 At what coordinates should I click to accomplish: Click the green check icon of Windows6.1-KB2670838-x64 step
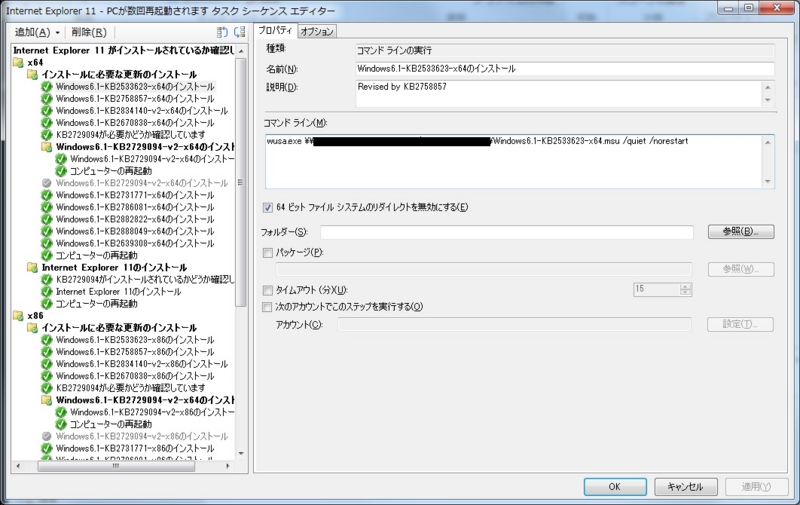point(47,123)
